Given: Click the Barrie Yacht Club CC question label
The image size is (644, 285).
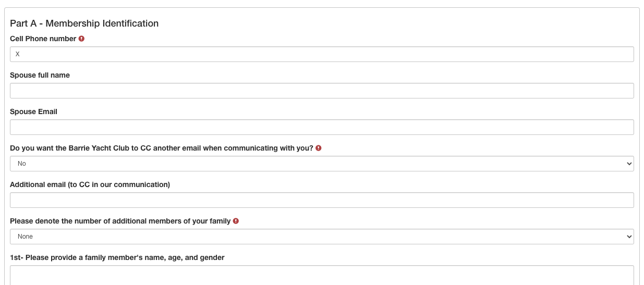Looking at the screenshot, I should pyautogui.click(x=161, y=148).
